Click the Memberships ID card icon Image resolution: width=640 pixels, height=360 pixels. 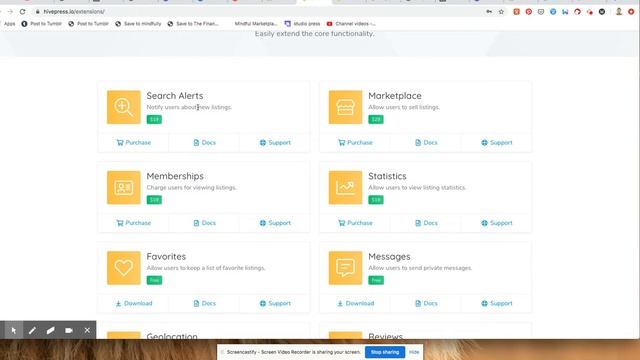(x=124, y=188)
